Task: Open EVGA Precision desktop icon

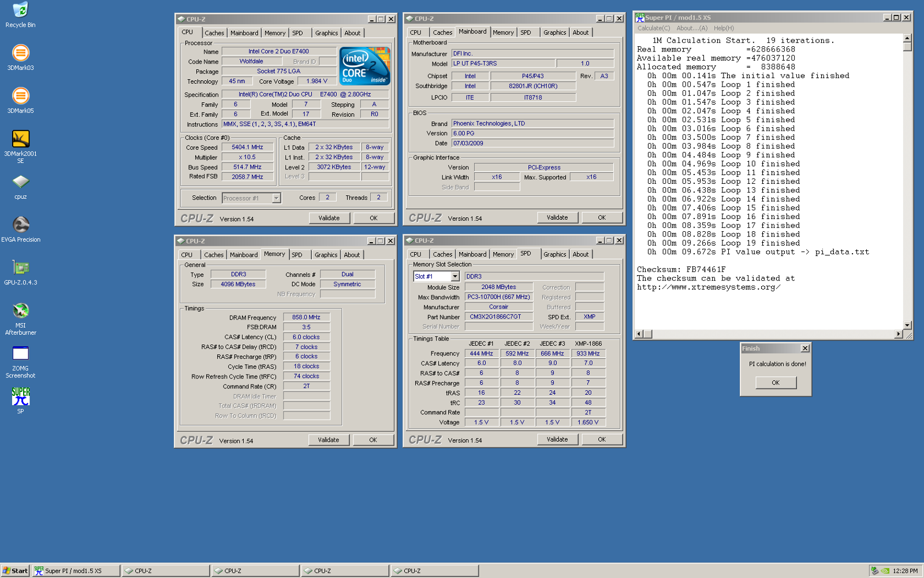Action: [20, 229]
